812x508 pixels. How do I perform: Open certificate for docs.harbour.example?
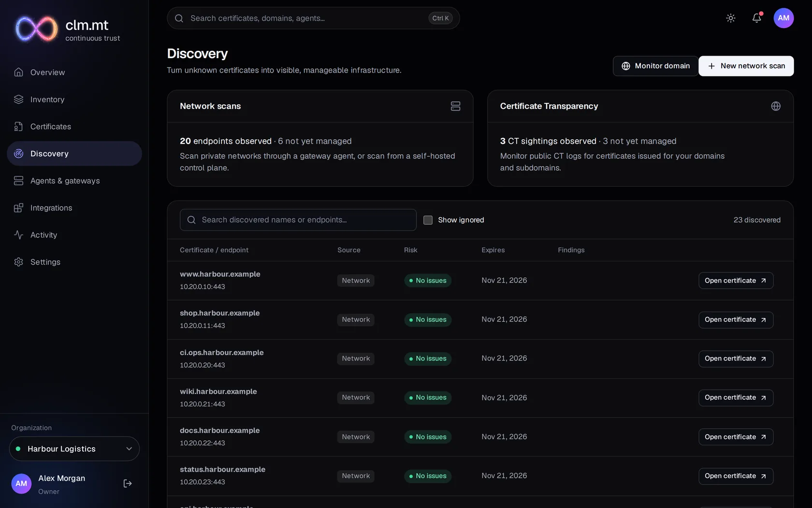click(x=736, y=437)
